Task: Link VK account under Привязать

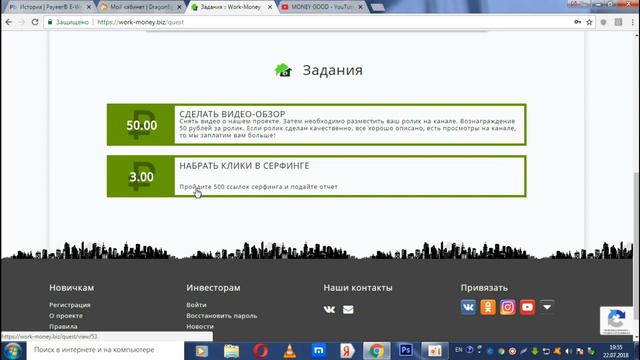Action: click(468, 307)
